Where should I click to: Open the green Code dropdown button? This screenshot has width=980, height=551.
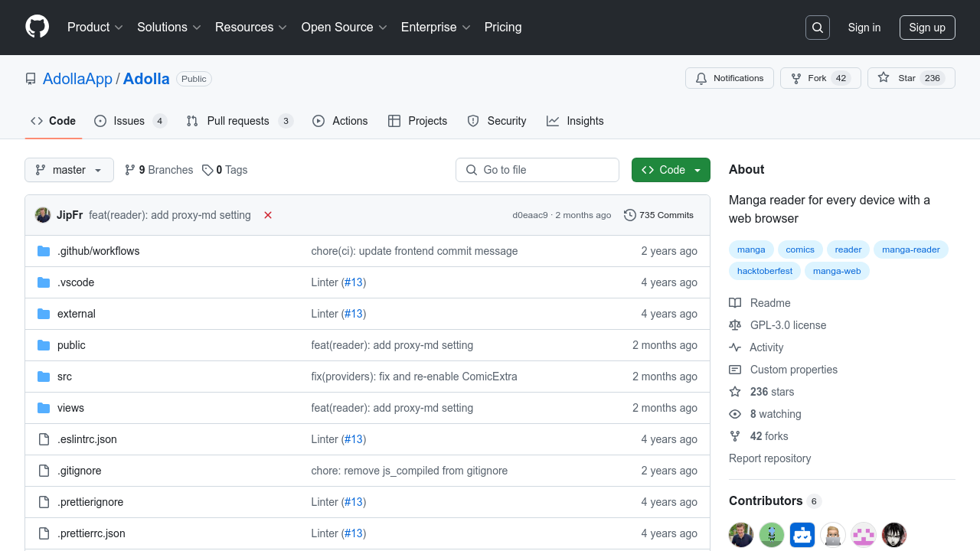671,170
